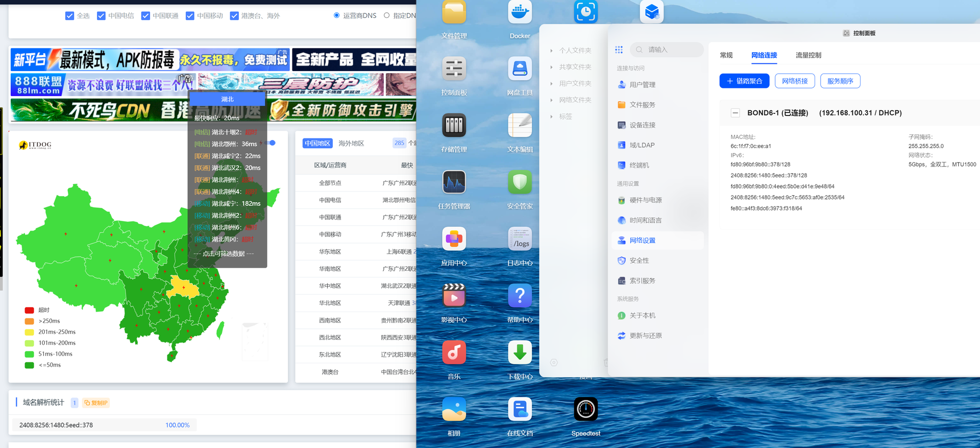980x448 pixels.
Task: Open the 应用中心 desktop icon
Action: click(454, 239)
